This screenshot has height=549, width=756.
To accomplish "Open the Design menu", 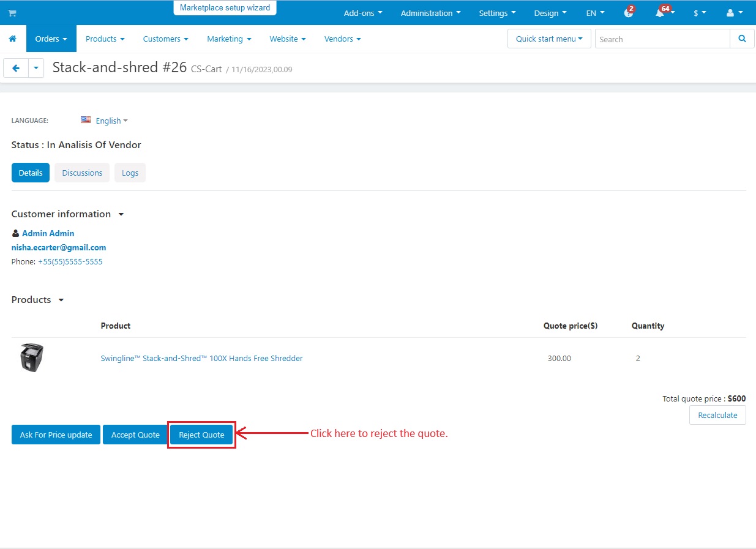I will (550, 13).
